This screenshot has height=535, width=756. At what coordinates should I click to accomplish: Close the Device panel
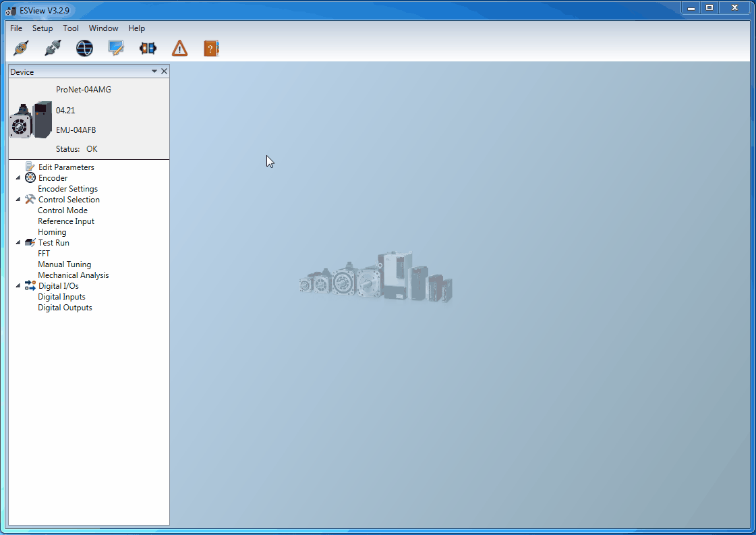(x=164, y=72)
